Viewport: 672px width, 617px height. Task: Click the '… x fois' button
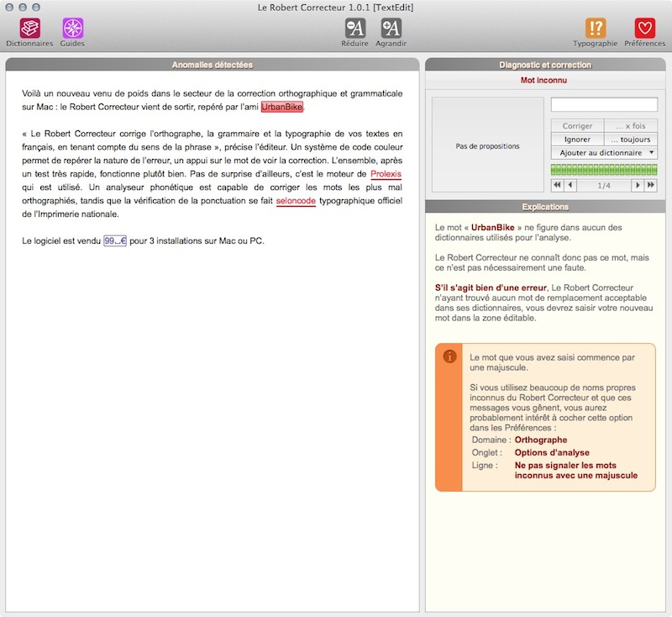[x=631, y=125]
